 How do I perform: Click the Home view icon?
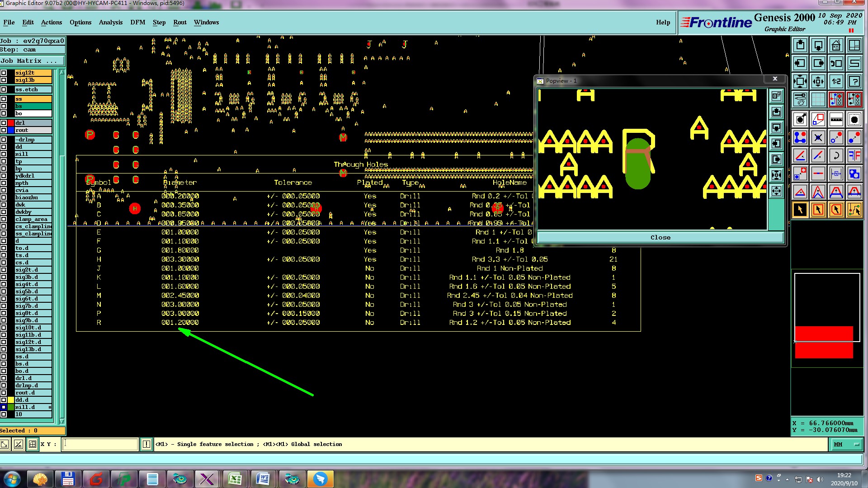pyautogui.click(x=836, y=45)
